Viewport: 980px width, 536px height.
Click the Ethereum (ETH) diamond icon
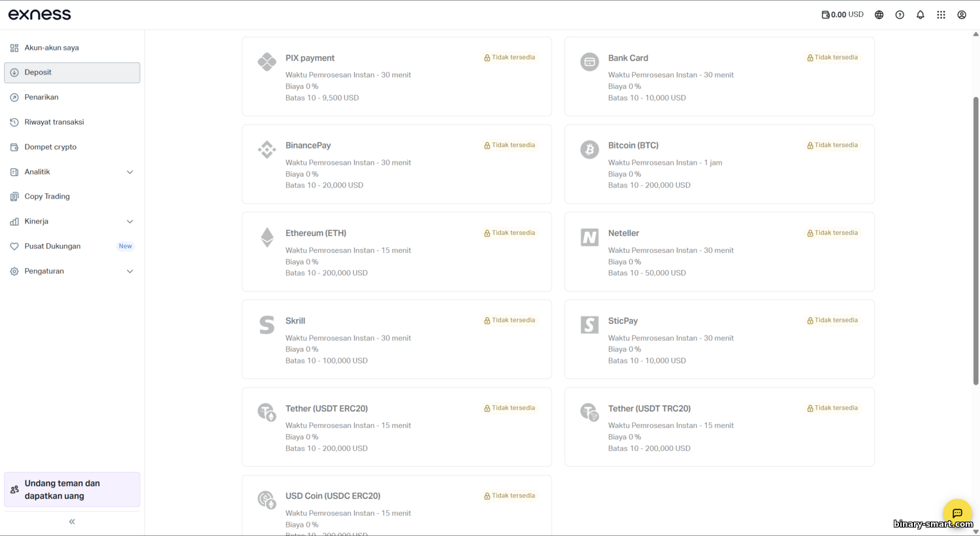pyautogui.click(x=267, y=237)
